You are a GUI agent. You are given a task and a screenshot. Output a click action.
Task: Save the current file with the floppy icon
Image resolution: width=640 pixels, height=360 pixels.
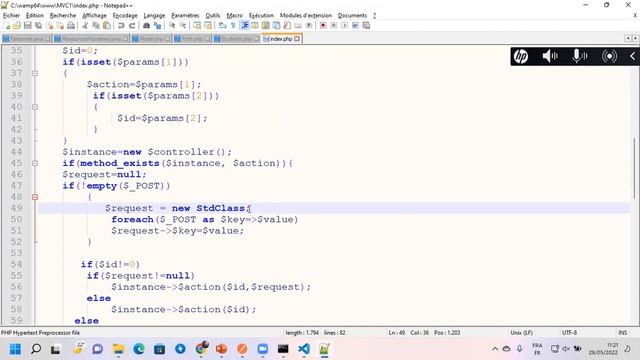coord(27,26)
